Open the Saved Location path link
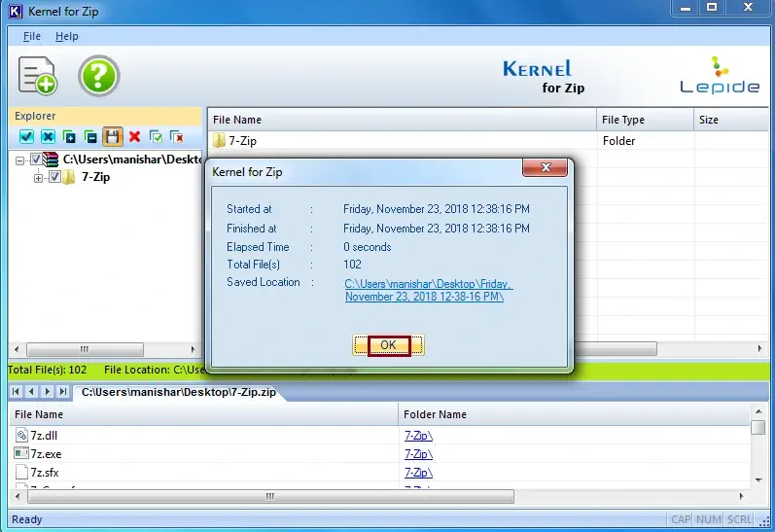775x532 pixels. point(428,290)
